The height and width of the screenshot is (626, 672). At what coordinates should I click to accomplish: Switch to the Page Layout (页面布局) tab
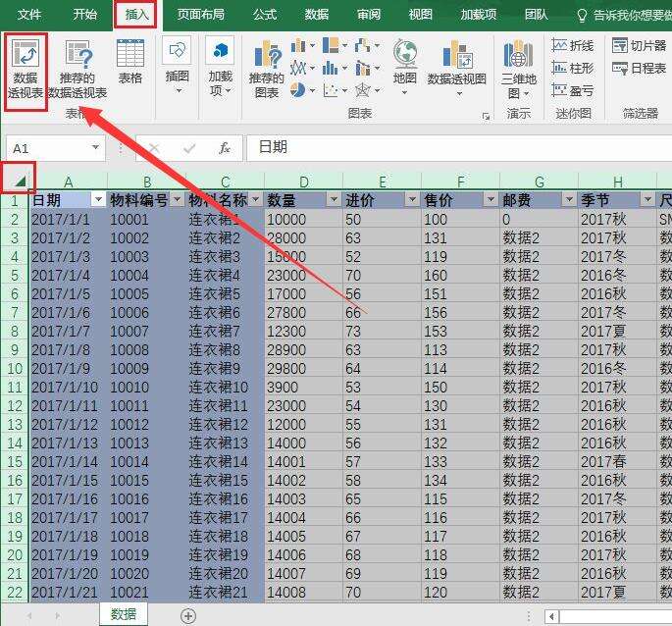pos(201,15)
